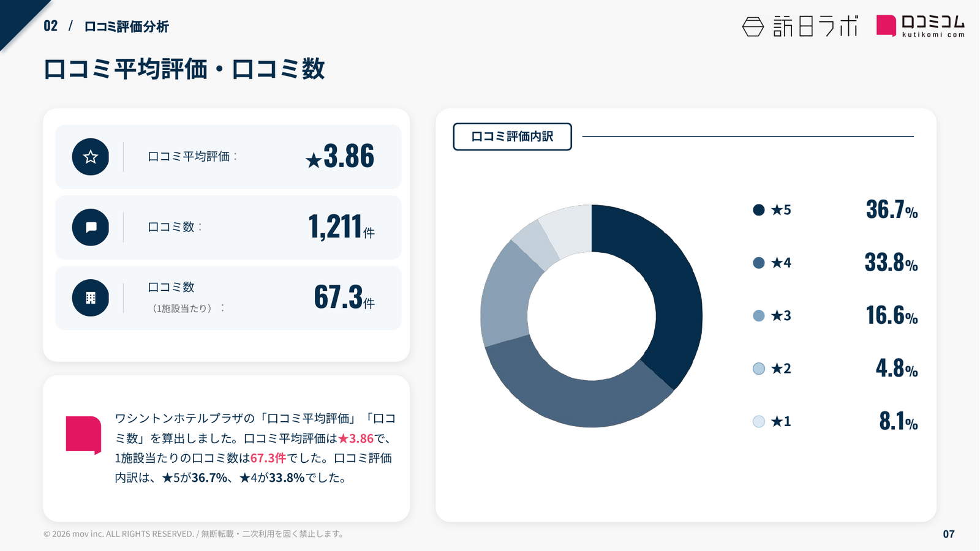Image resolution: width=980 pixels, height=551 pixels.
Task: Click the ★4 legend dot
Action: pyautogui.click(x=759, y=263)
